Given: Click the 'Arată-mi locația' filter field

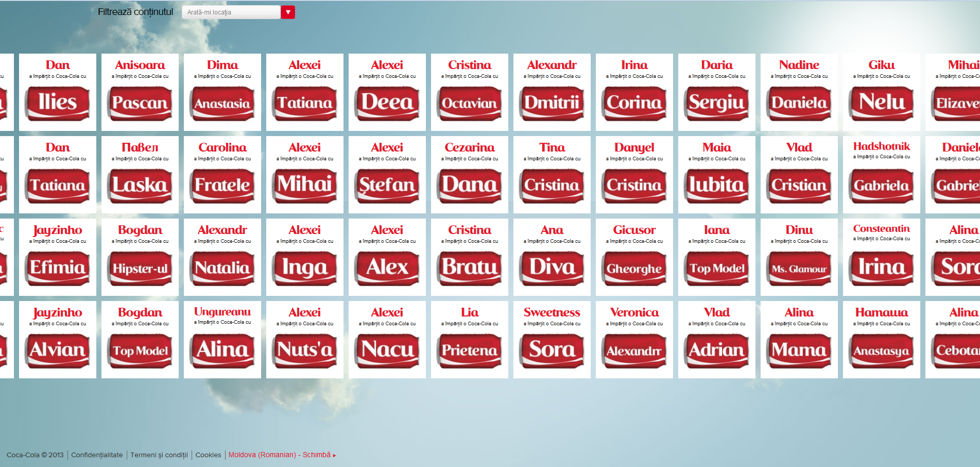Looking at the screenshot, I should pyautogui.click(x=231, y=12).
